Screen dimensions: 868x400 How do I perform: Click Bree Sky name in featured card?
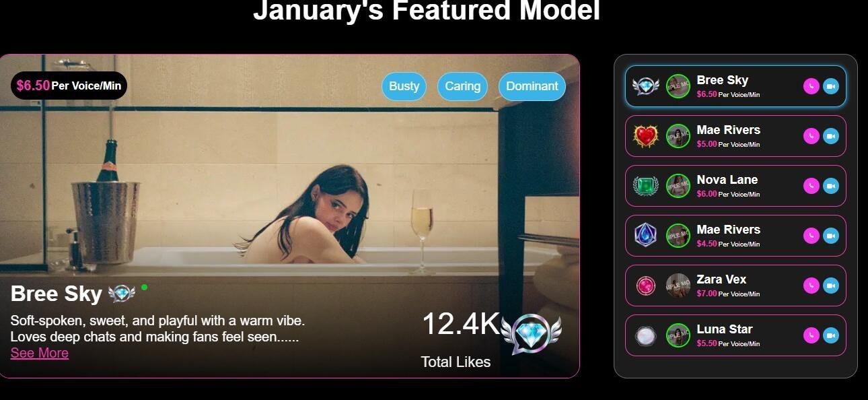pyautogui.click(x=56, y=294)
